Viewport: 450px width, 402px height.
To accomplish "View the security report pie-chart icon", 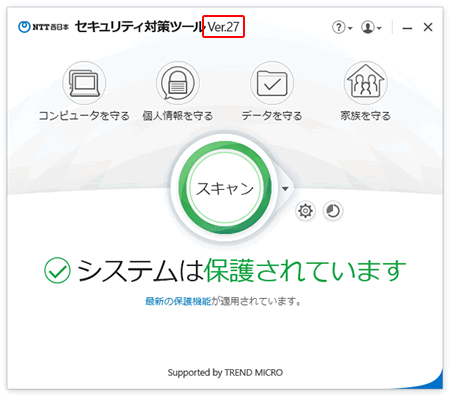I will [333, 211].
